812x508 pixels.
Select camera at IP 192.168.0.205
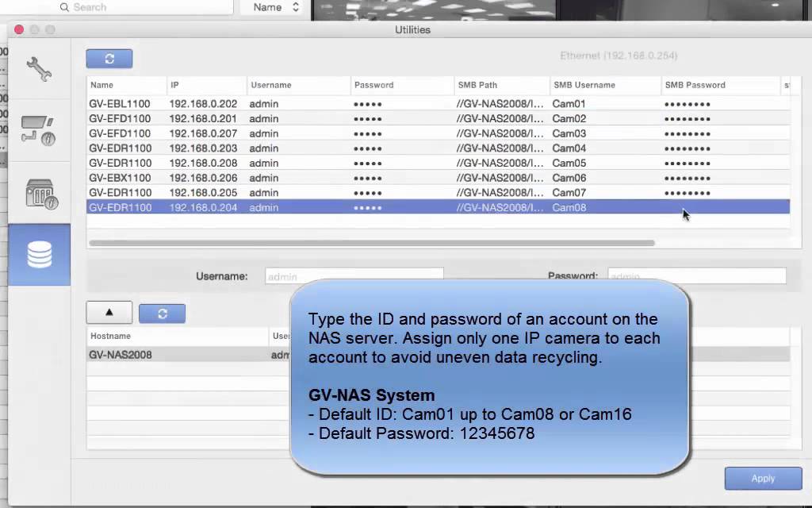pos(438,192)
